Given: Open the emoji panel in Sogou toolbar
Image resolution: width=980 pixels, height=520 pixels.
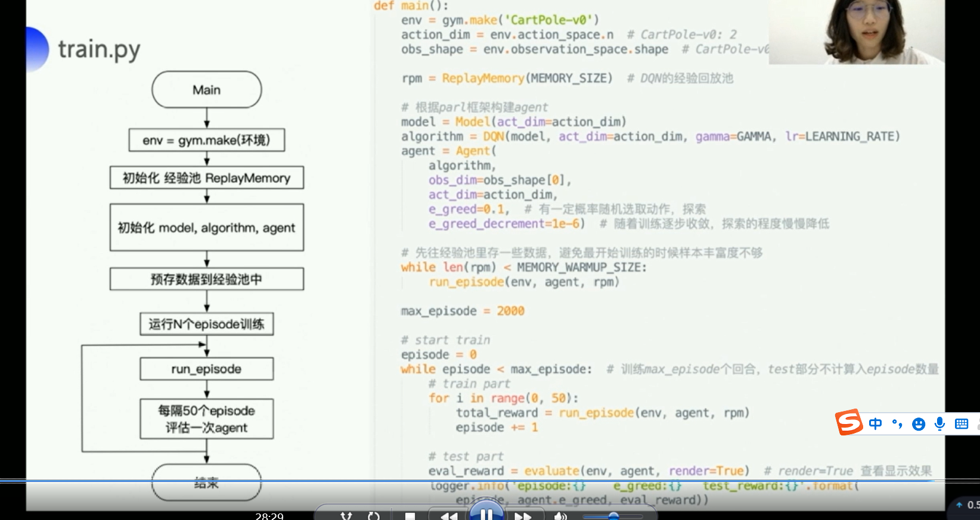Looking at the screenshot, I should pos(919,424).
